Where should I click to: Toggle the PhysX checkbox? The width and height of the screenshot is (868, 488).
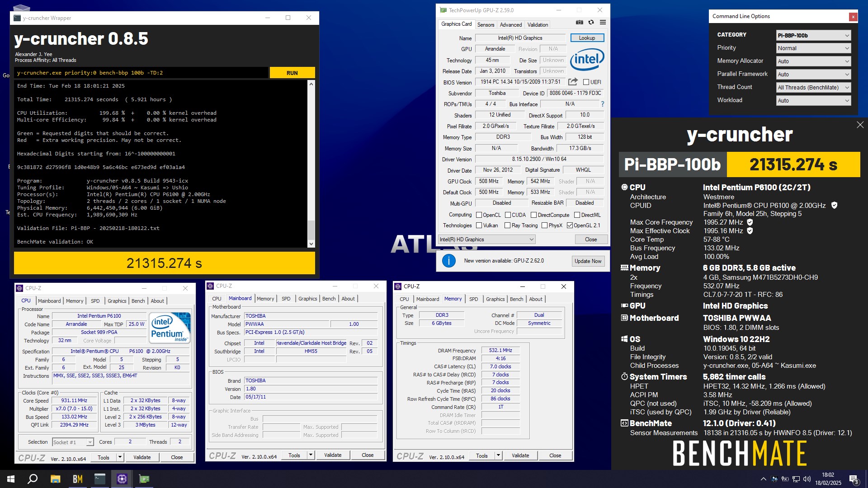pyautogui.click(x=544, y=225)
